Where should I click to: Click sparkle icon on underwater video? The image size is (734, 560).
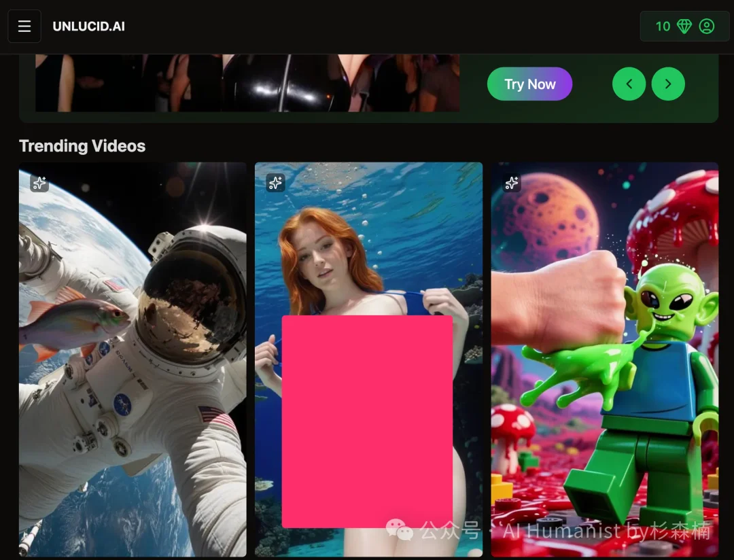[275, 183]
